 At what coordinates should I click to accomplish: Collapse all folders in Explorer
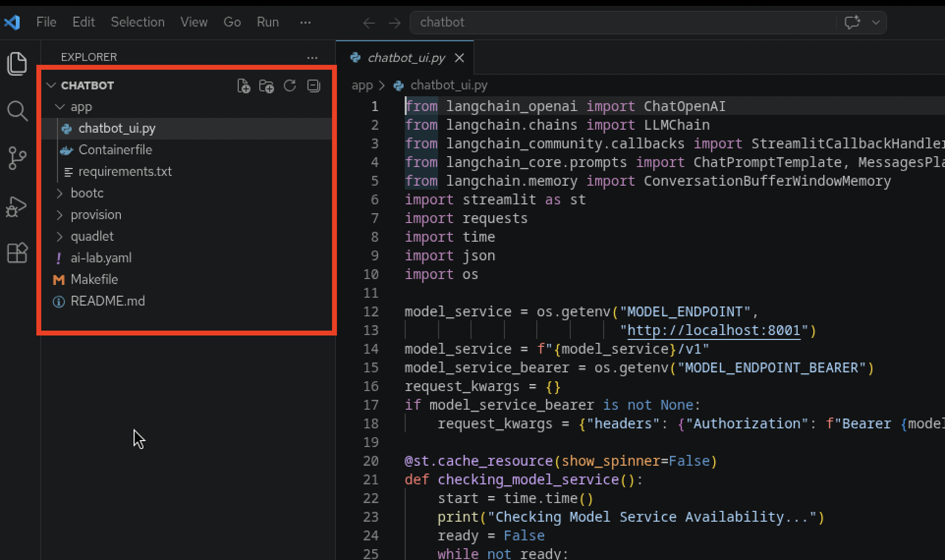pos(313,86)
